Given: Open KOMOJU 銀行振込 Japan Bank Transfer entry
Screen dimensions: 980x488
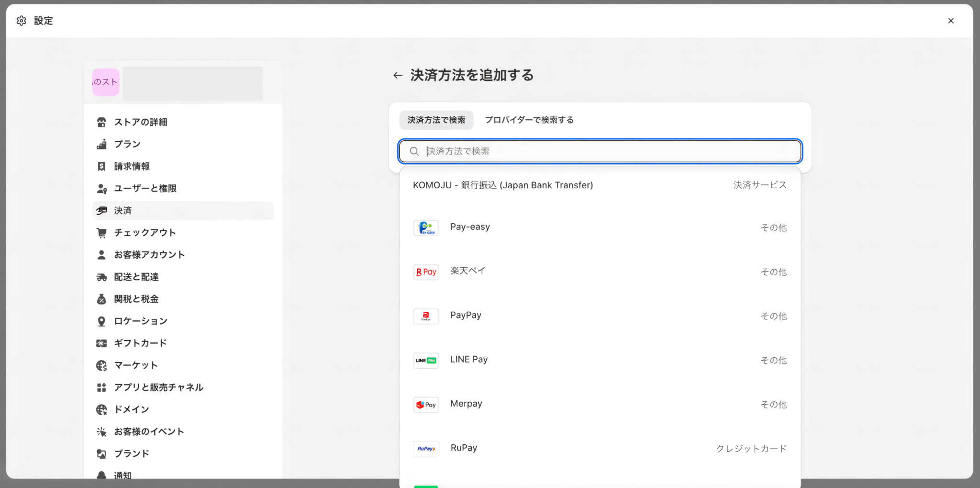Looking at the screenshot, I should [x=503, y=185].
